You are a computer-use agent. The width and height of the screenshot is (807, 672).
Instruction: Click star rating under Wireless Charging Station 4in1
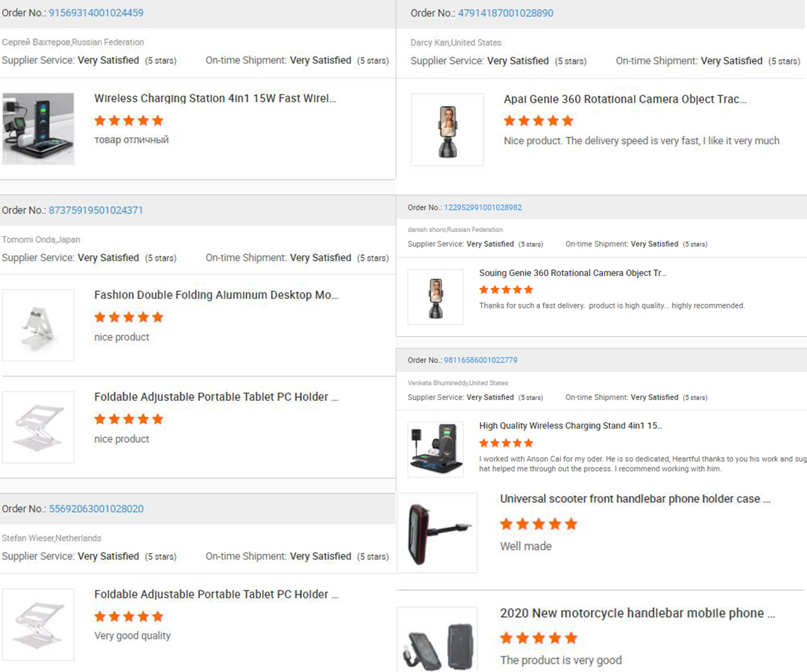tap(129, 120)
